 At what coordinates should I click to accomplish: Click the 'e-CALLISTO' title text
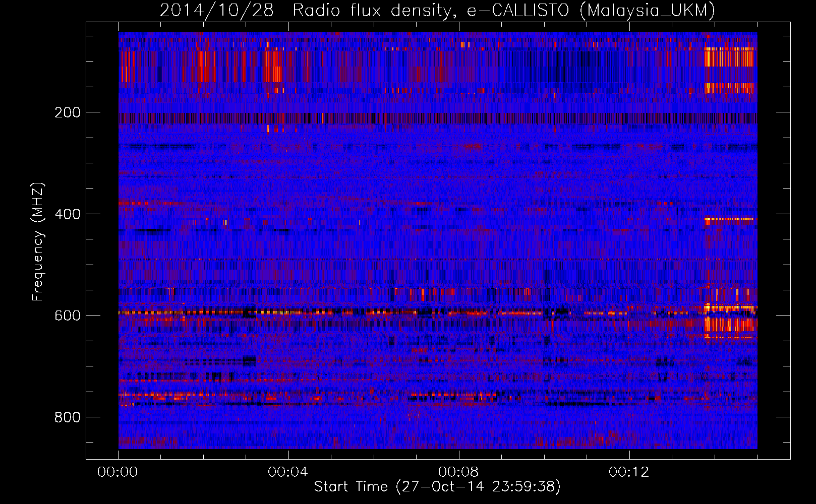pos(518,11)
